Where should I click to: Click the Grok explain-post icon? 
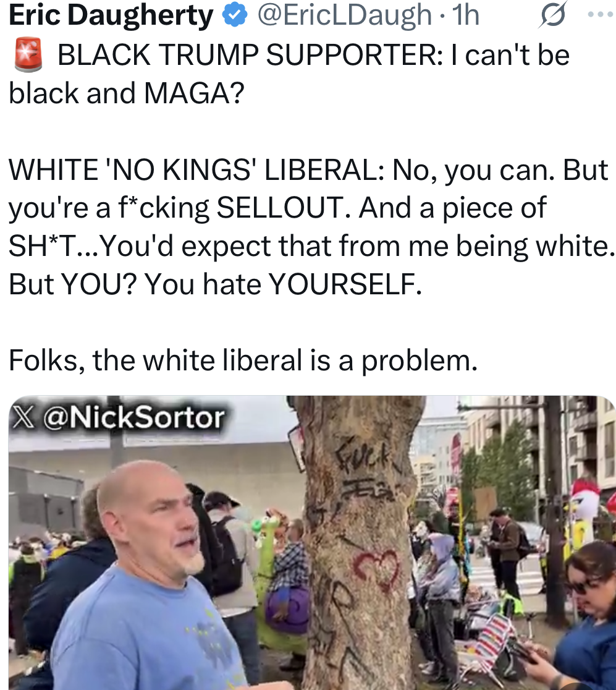[553, 14]
